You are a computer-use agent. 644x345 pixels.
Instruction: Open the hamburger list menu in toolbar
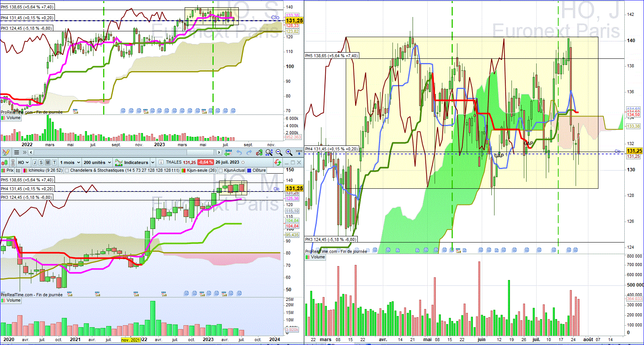coord(17,152)
